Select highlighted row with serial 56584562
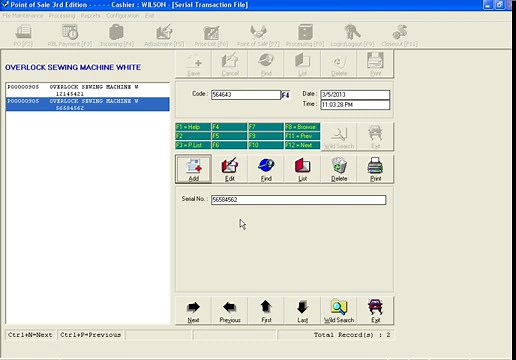Image resolution: width=516 pixels, height=360 pixels. [x=88, y=104]
